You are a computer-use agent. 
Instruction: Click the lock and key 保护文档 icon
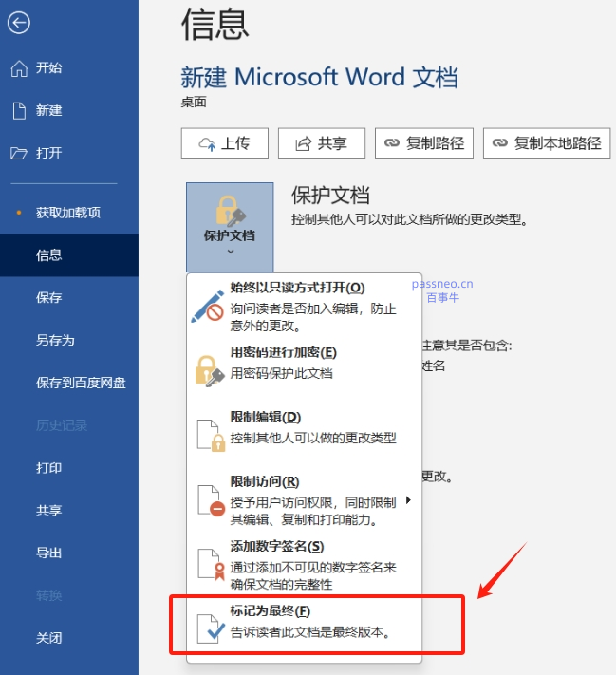point(230,211)
